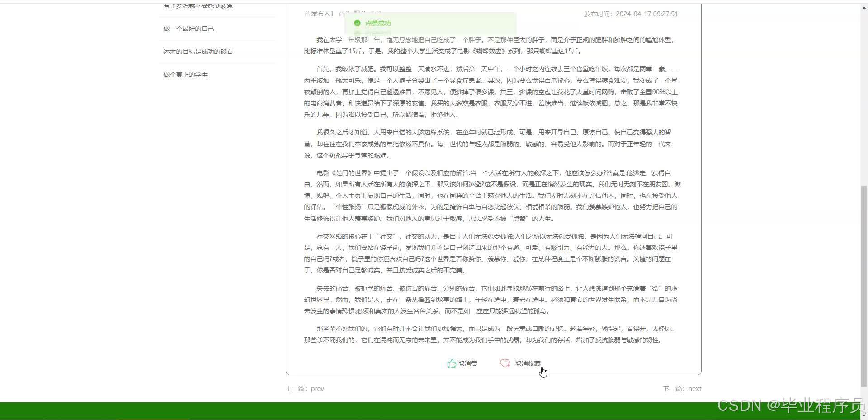Click the 取消收藏 text to unfavorite
This screenshot has height=420, width=868.
[x=528, y=363]
